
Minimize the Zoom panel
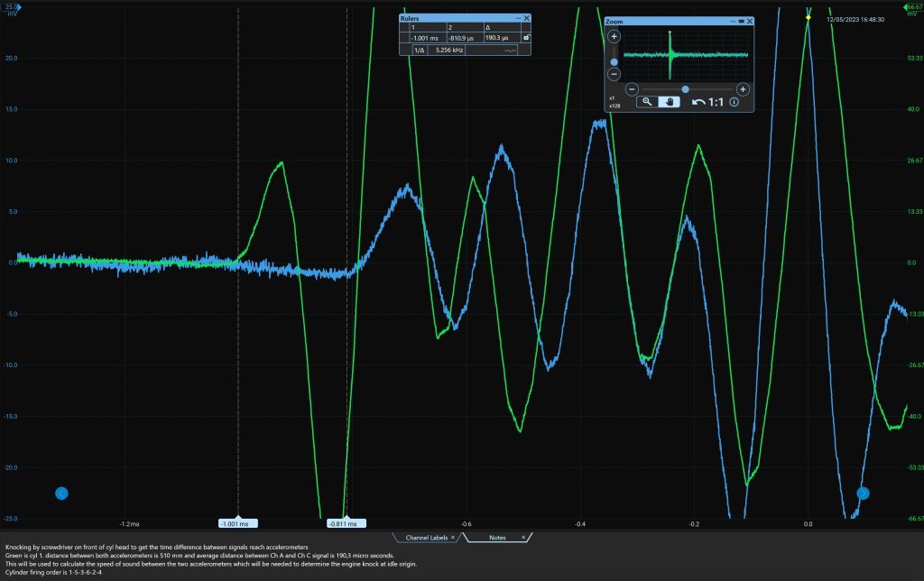point(733,22)
